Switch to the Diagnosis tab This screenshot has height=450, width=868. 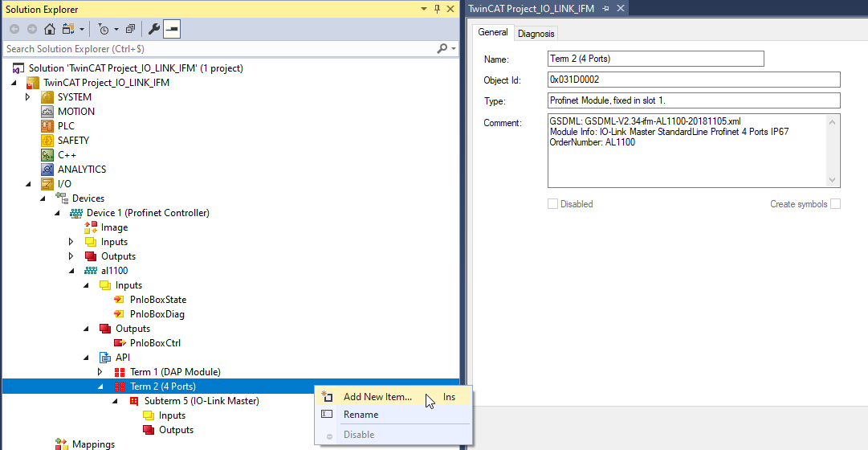click(536, 34)
